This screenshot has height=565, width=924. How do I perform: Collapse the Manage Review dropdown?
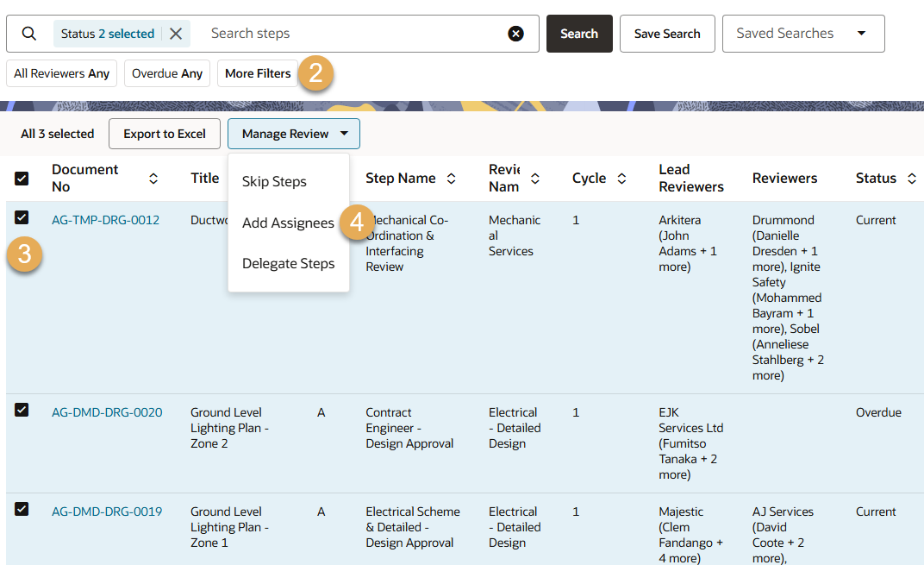(x=293, y=134)
